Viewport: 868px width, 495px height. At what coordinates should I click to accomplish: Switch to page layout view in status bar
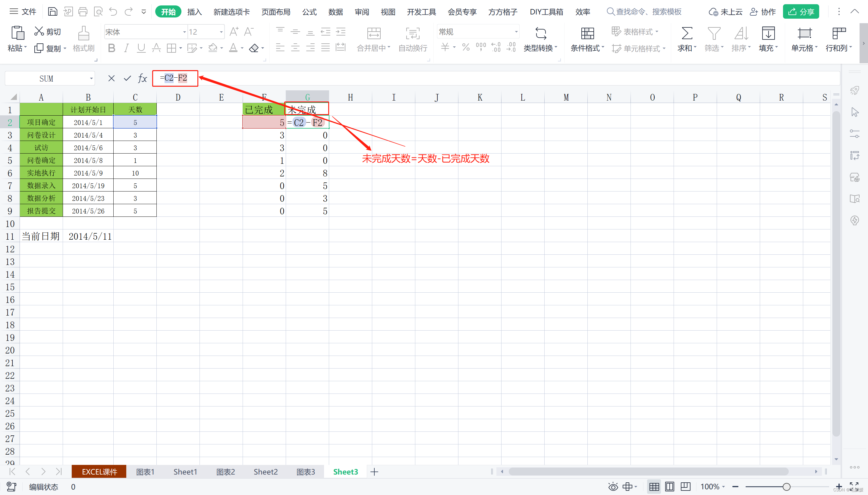pos(669,487)
